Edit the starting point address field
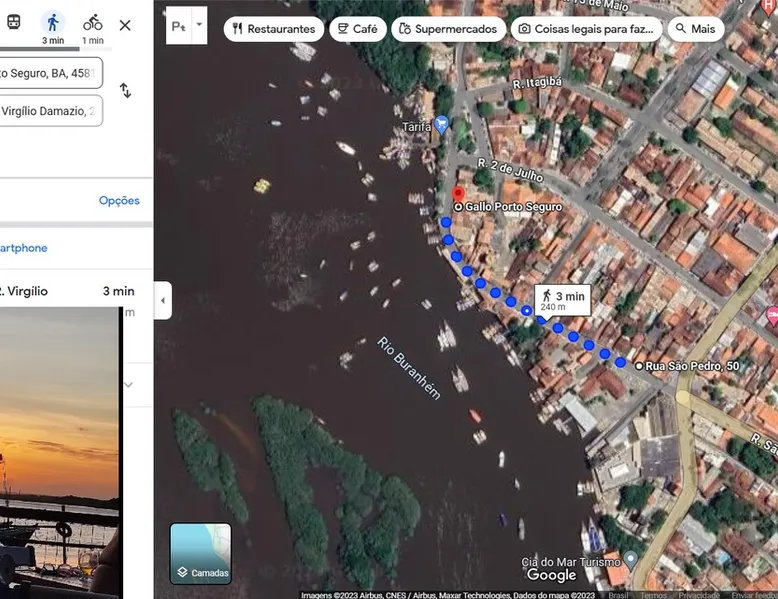 [48, 72]
